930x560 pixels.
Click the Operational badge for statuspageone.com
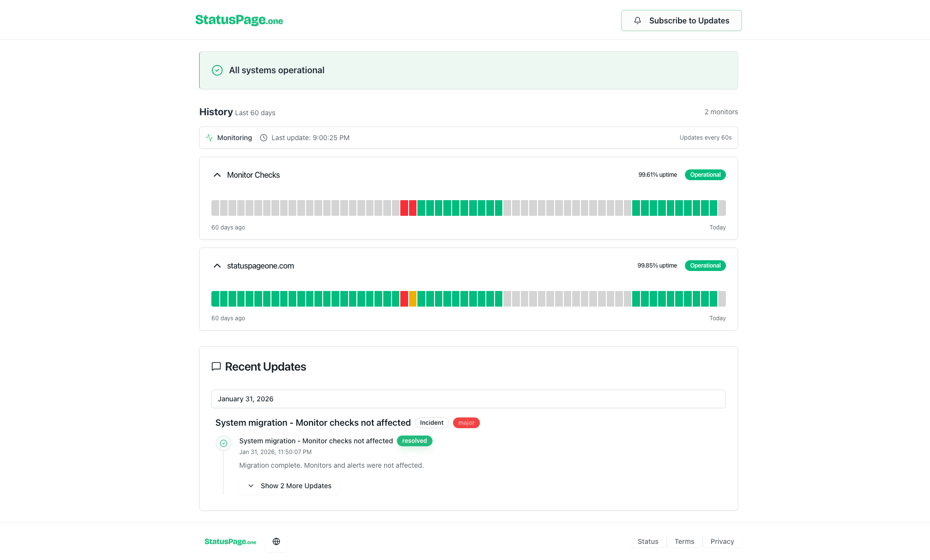[705, 265]
